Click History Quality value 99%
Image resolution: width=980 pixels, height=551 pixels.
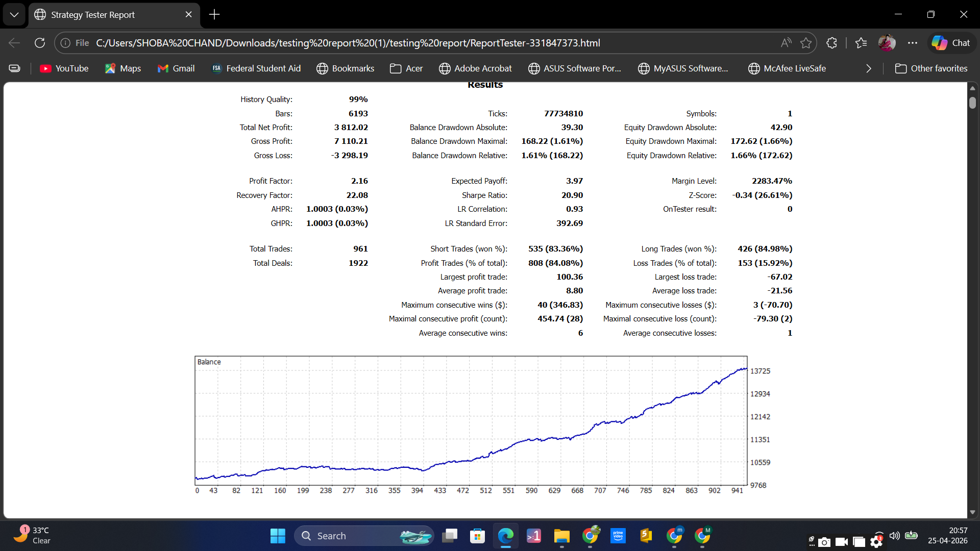point(358,99)
